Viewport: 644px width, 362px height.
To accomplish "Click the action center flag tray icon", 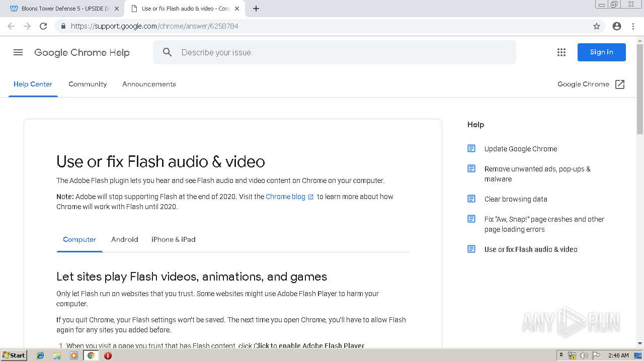I will point(596,355).
